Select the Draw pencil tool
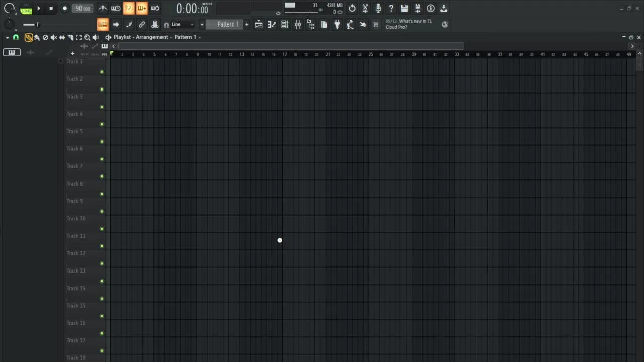The width and height of the screenshot is (644, 362). point(29,37)
